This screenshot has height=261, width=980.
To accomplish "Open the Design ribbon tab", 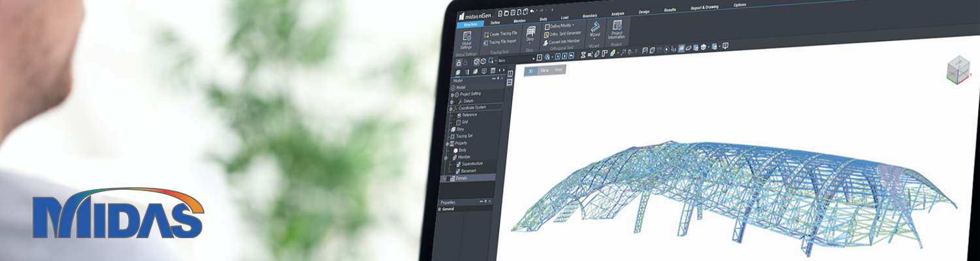I will (x=644, y=12).
